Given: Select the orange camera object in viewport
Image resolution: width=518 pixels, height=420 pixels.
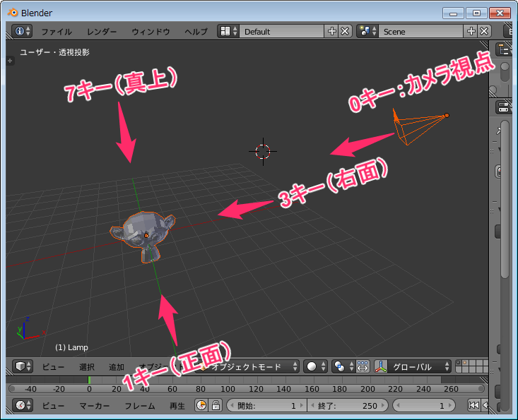Looking at the screenshot, I should (x=420, y=127).
